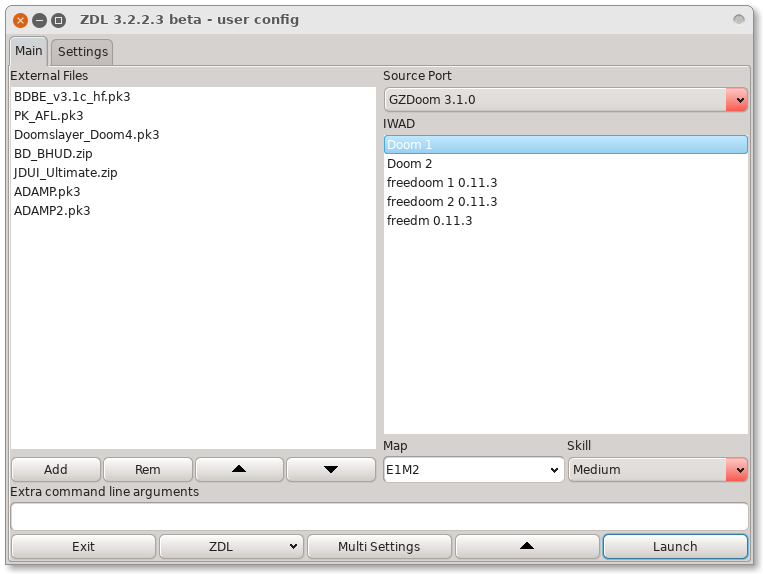
Task: Select Doom 1 IWAD
Action: [x=565, y=144]
